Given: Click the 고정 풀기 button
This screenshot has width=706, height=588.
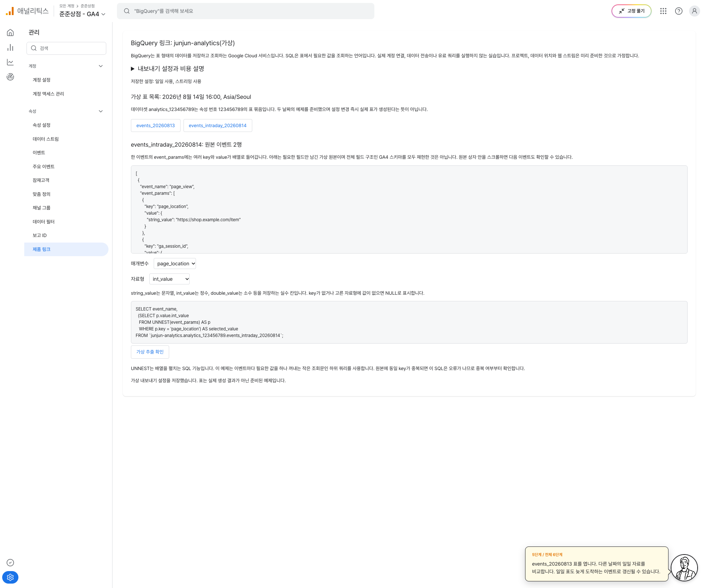Looking at the screenshot, I should (631, 11).
